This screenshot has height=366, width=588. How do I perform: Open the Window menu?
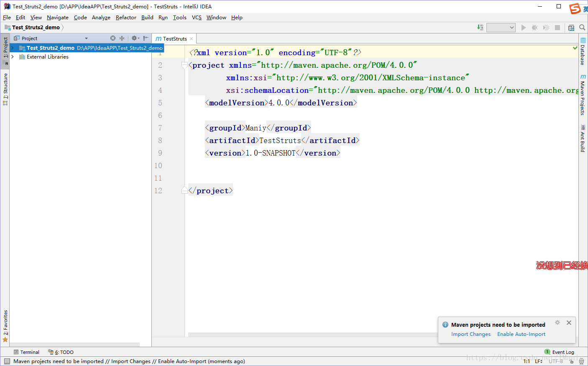click(x=216, y=18)
